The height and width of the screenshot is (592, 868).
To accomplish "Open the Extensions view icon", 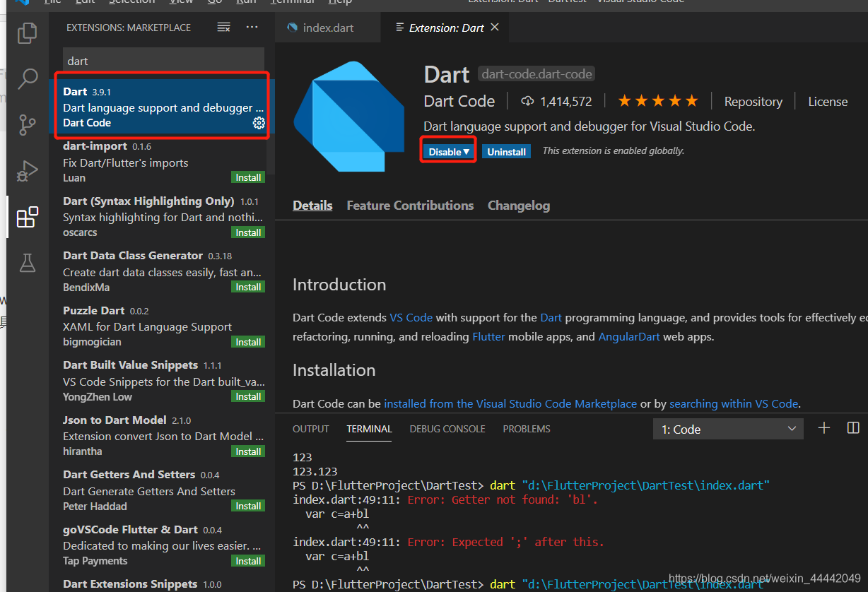I will click(28, 217).
